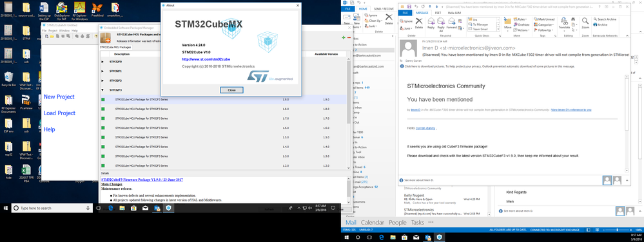Image resolution: width=644 pixels, height=242 pixels.
Task: Open the Rules dropdown in message ribbon
Action: [x=520, y=19]
